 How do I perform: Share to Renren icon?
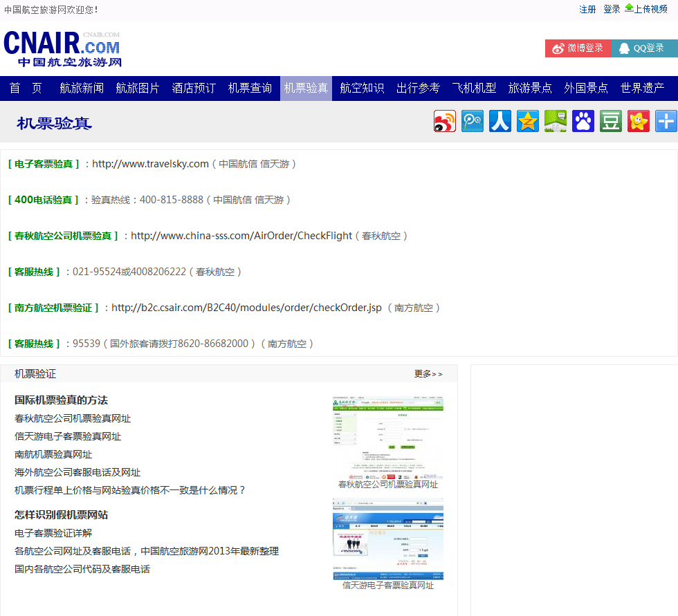(500, 121)
